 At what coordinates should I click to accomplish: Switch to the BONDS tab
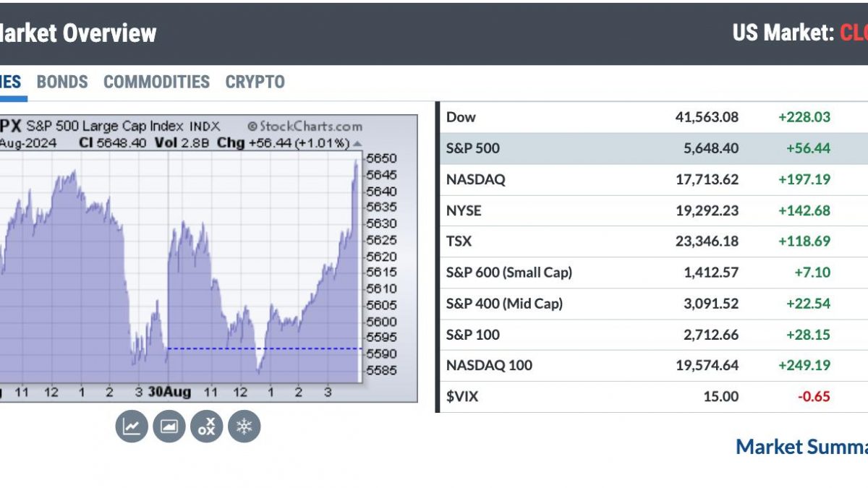pos(62,82)
